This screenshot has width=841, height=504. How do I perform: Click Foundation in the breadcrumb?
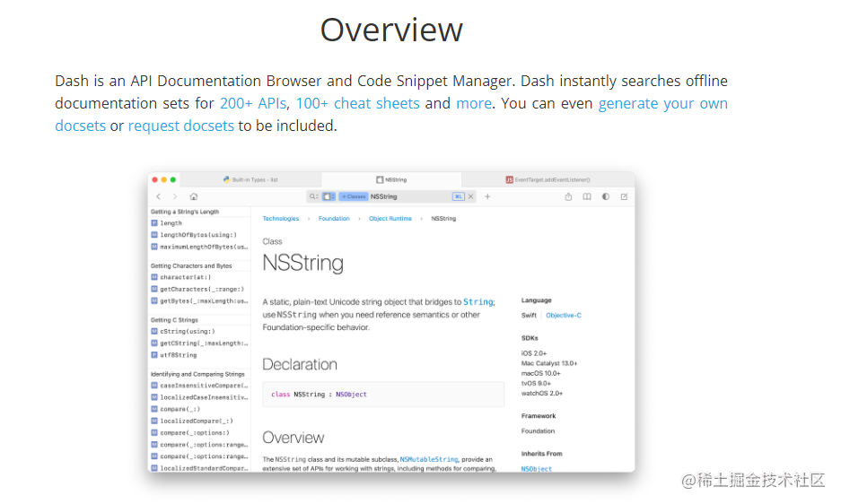tap(334, 219)
